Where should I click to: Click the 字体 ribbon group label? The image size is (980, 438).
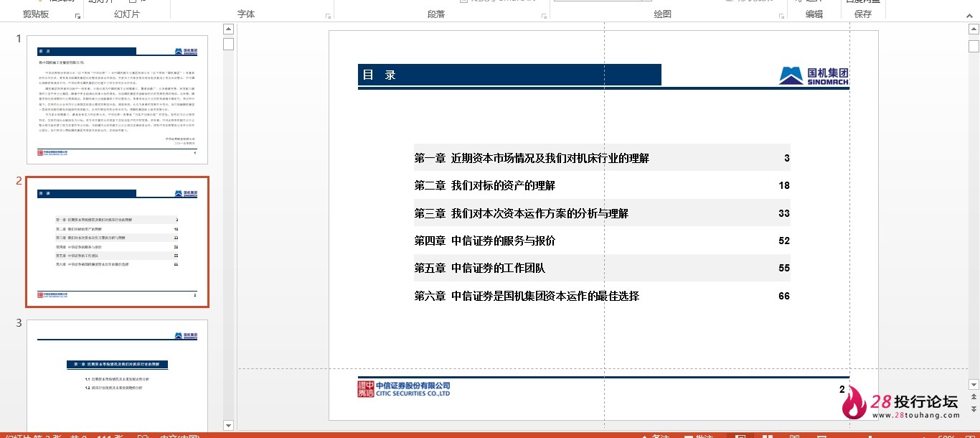pos(246,14)
